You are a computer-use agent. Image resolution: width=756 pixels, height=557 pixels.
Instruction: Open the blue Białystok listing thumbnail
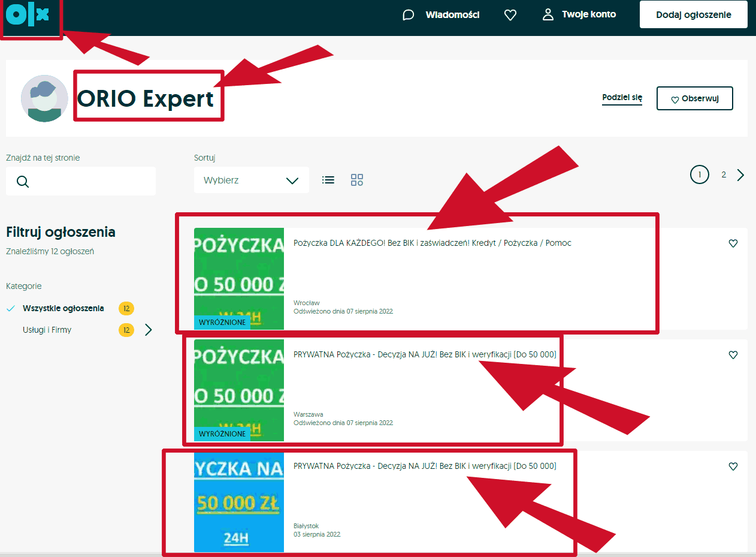click(238, 501)
